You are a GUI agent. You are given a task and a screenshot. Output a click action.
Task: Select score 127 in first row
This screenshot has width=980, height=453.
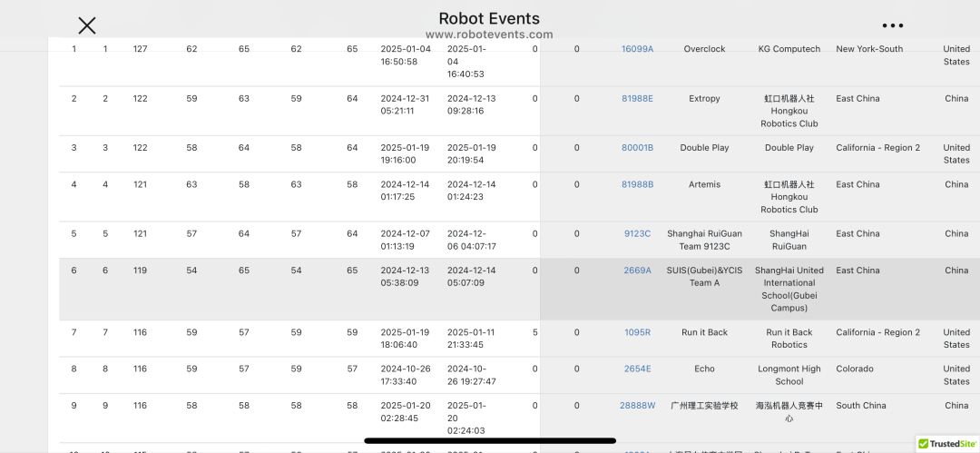(140, 49)
